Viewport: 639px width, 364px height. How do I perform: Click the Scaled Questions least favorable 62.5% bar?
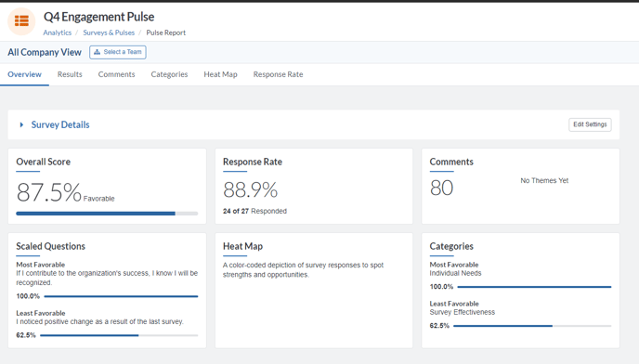point(119,335)
